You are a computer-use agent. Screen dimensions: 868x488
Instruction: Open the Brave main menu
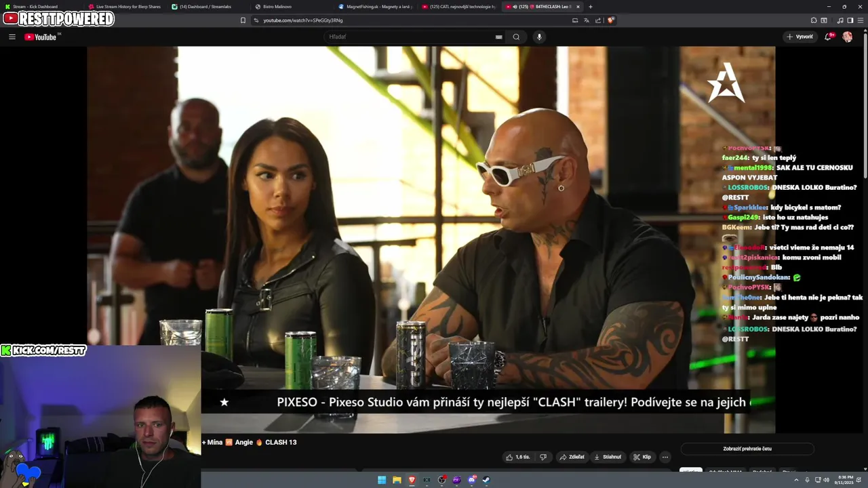coord(861,20)
